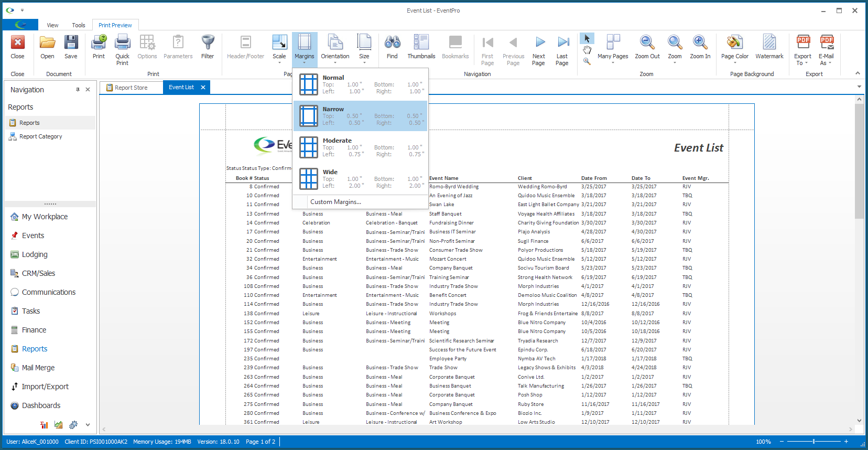Open Custom Margins dialog
Viewport: 868px width, 450px height.
[x=361, y=202]
